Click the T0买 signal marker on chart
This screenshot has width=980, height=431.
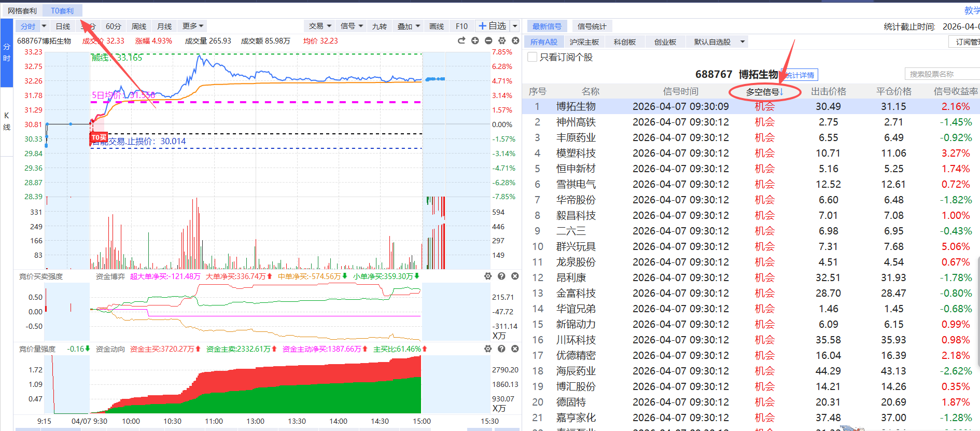99,137
